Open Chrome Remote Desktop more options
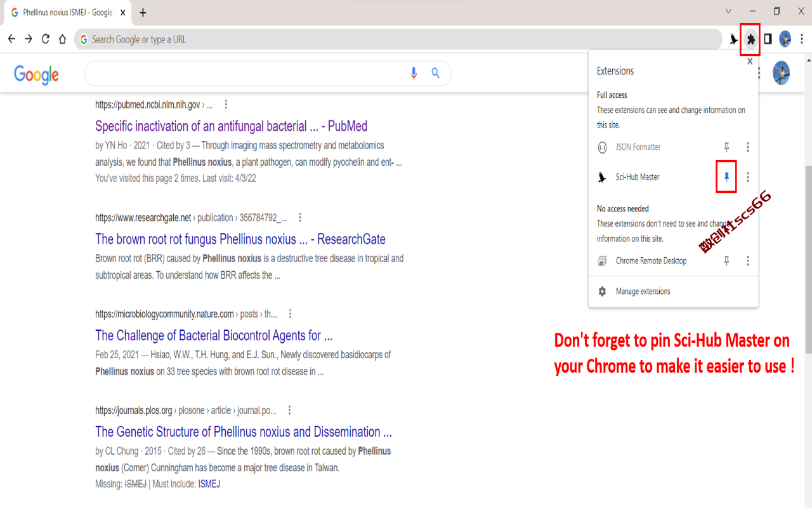Viewport: 812px width, 508px height. click(747, 261)
